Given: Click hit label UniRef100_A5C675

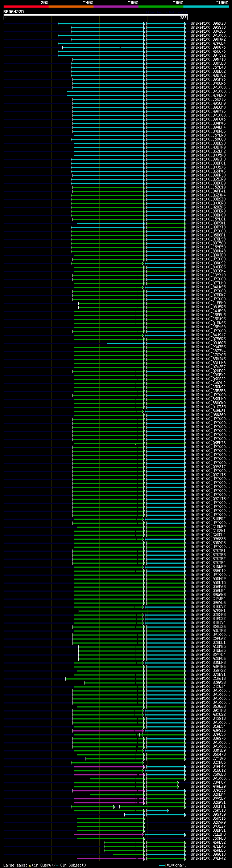Looking at the screenshot, I should click(208, 52).
